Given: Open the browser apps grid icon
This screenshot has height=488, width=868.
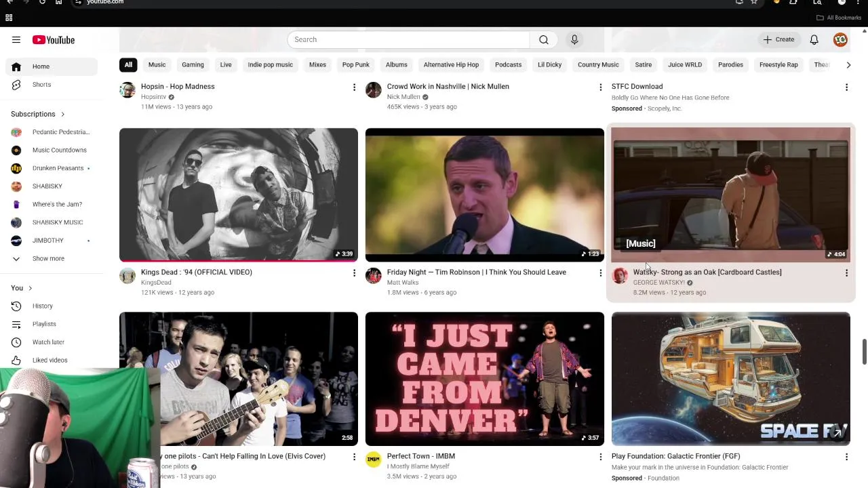Looking at the screenshot, I should point(9,18).
